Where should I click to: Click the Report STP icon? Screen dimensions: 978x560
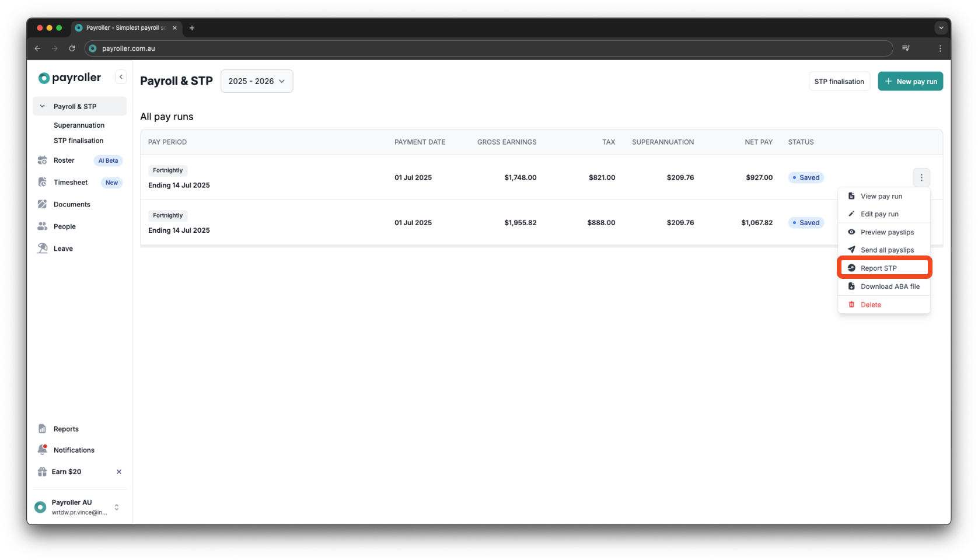851,268
